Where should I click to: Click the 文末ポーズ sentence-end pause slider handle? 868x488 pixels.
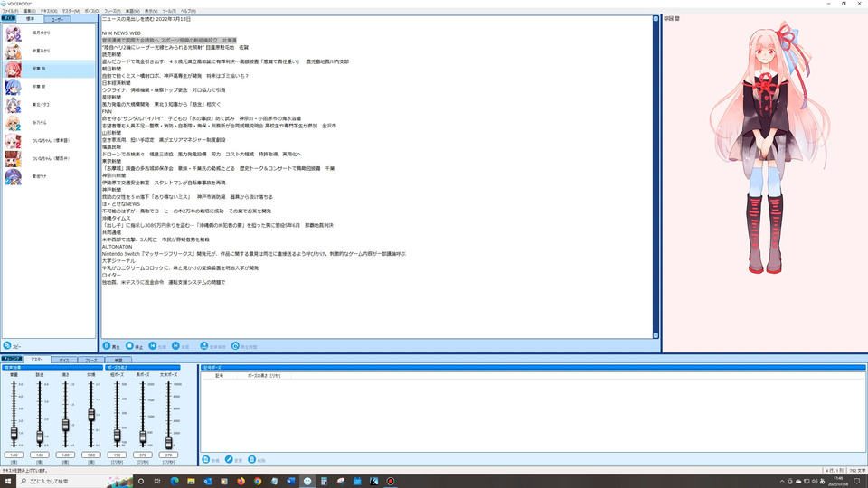(168, 443)
